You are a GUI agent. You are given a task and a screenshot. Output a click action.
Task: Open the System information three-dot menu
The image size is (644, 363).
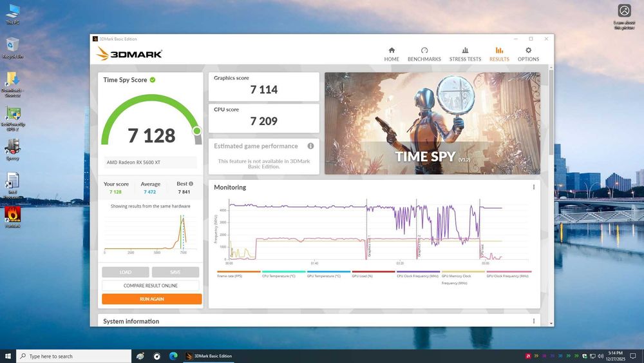tap(533, 321)
